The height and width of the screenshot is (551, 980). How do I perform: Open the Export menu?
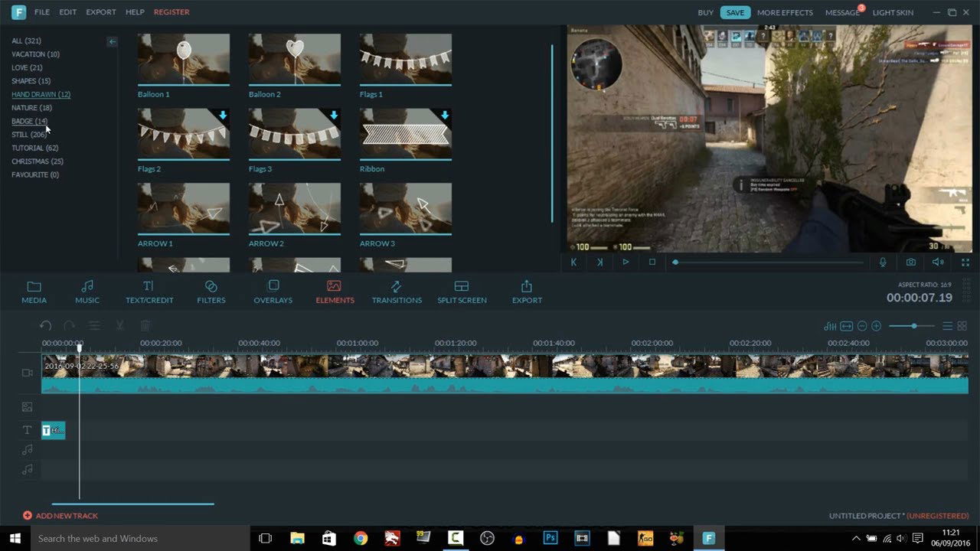pyautogui.click(x=101, y=12)
